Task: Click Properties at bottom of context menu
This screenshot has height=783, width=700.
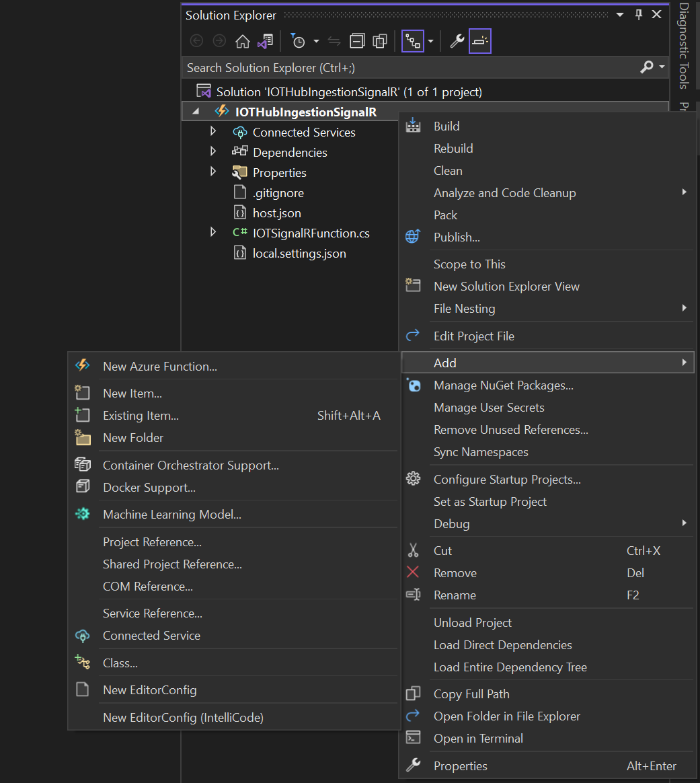Action: click(548, 766)
